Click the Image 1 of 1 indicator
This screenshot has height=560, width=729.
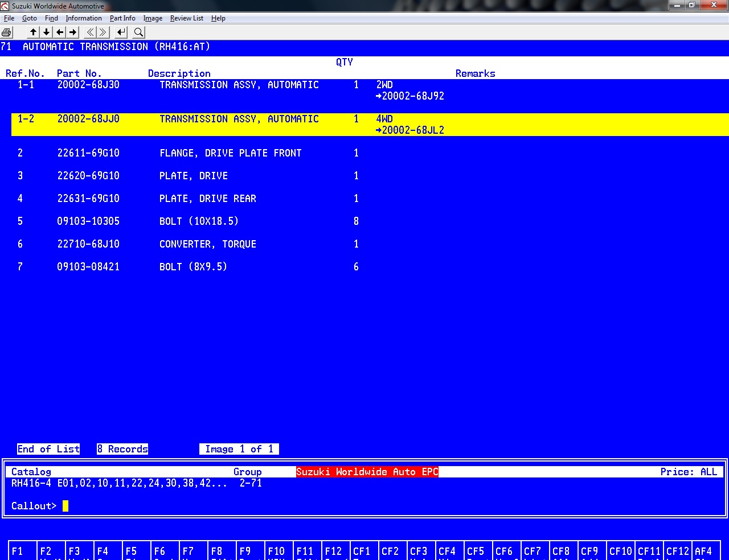pyautogui.click(x=239, y=449)
